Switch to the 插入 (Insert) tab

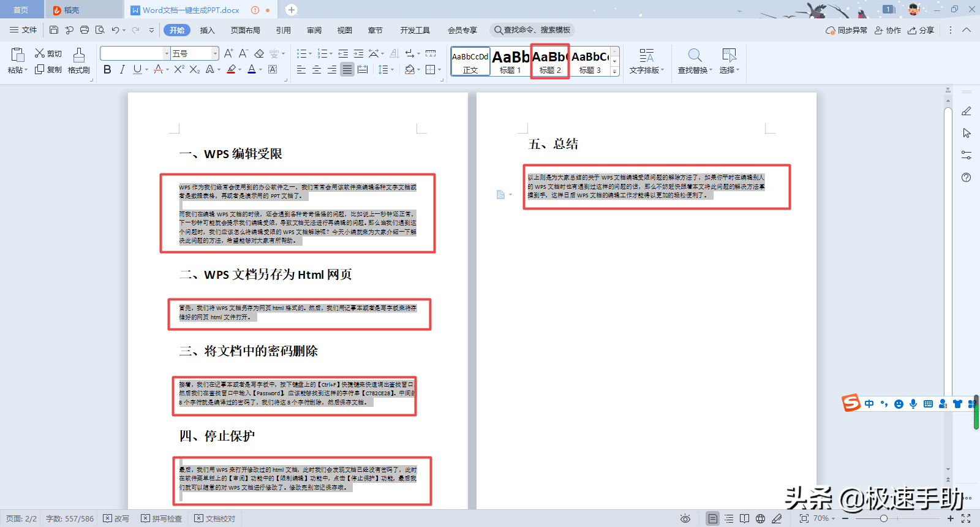coord(208,30)
